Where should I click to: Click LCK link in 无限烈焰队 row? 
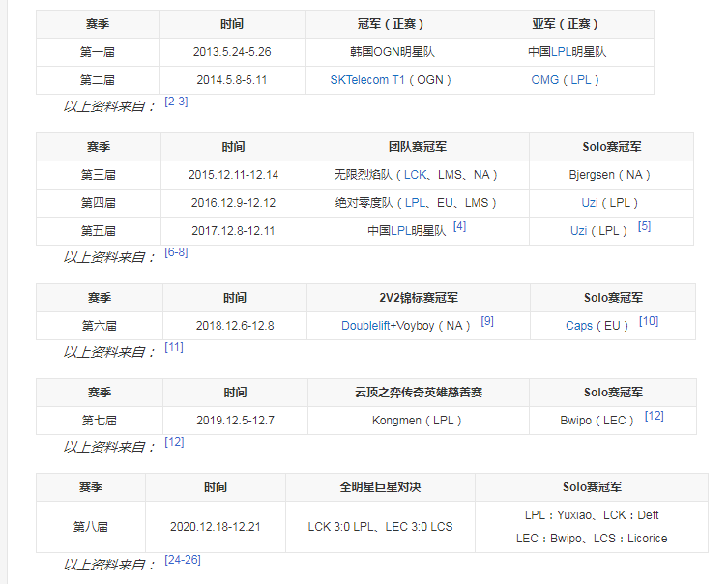(415, 175)
